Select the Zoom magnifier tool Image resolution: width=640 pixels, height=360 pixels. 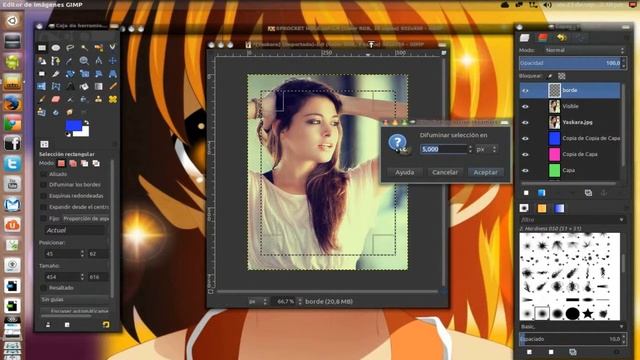pos(84,61)
